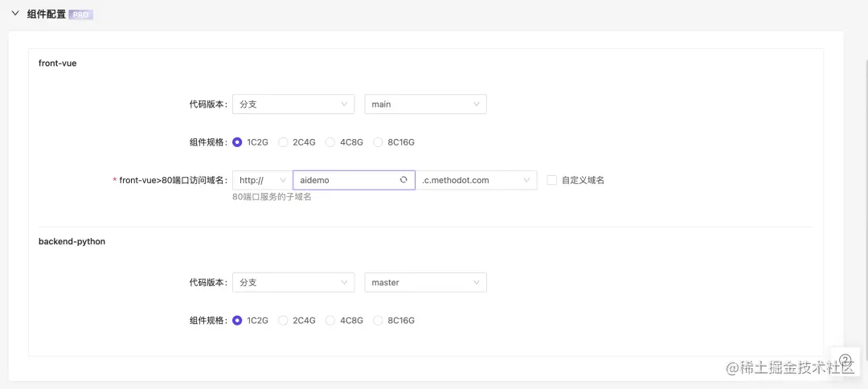
Task: Enable the 自定义域名 checkbox
Action: pos(551,180)
